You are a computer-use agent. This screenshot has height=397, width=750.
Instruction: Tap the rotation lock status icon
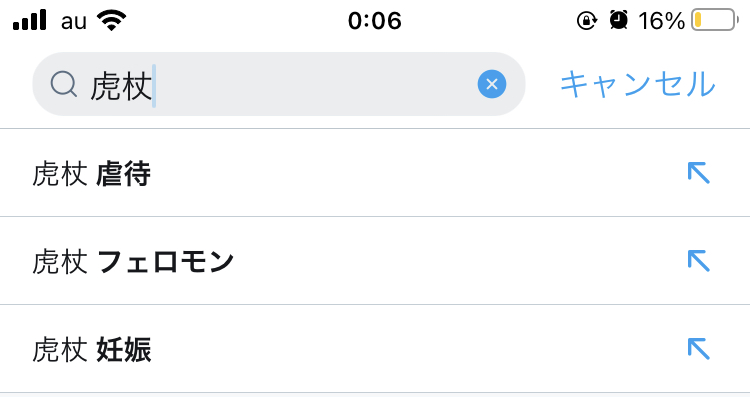[x=586, y=21]
